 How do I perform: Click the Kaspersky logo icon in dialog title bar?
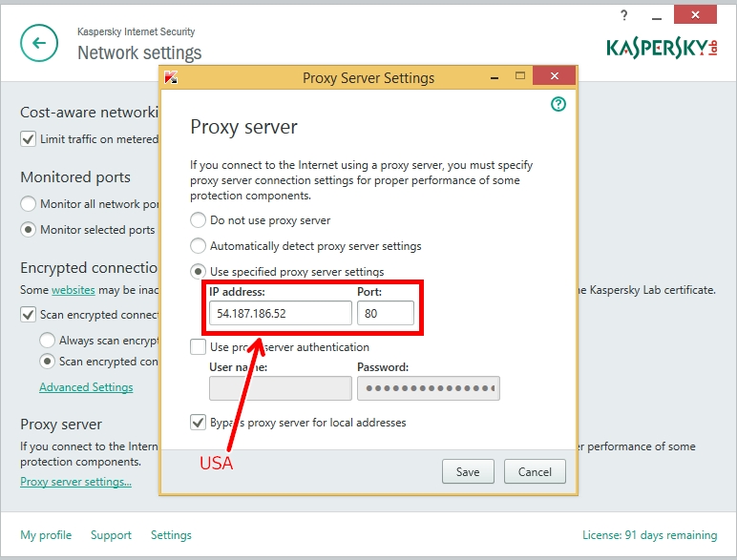click(171, 77)
